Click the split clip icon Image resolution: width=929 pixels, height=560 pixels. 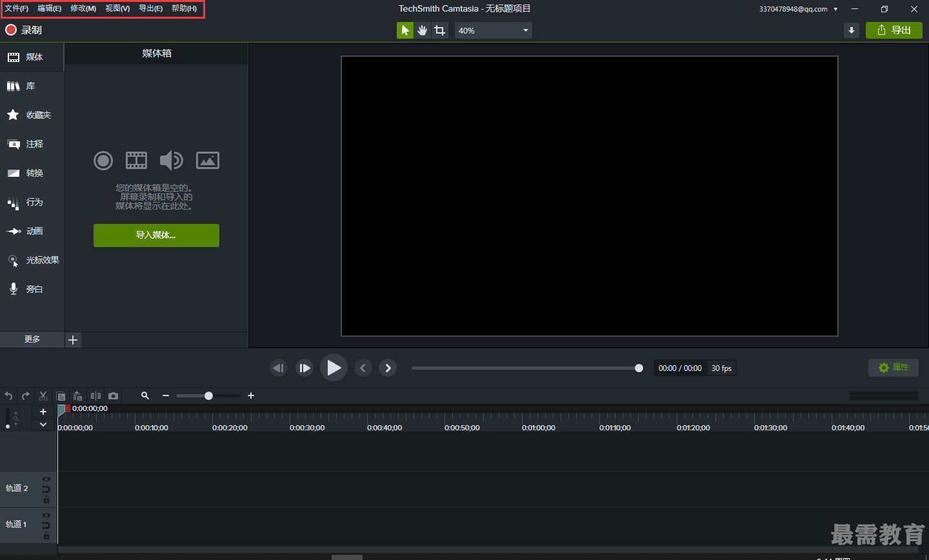tap(95, 396)
